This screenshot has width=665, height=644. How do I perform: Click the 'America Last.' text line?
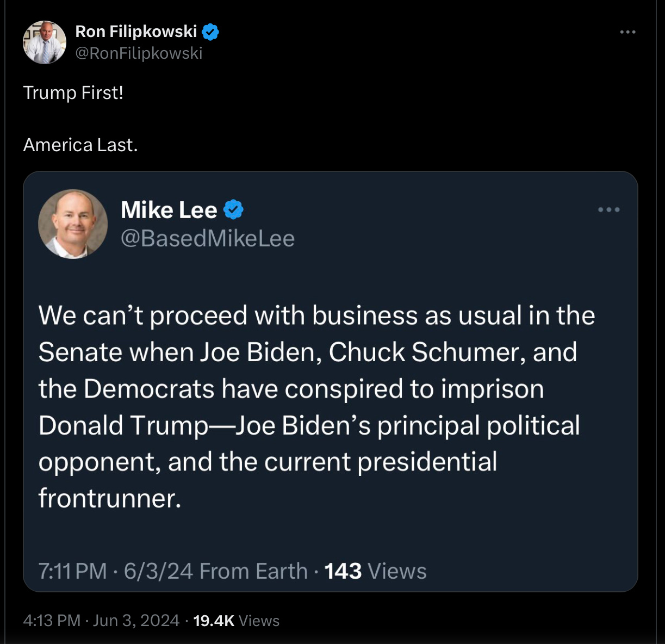(80, 145)
